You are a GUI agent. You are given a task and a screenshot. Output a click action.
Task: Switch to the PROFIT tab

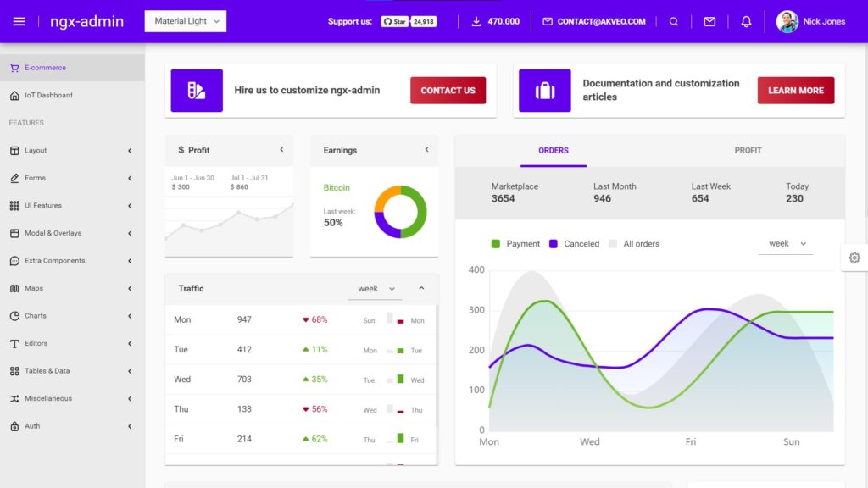tap(748, 150)
